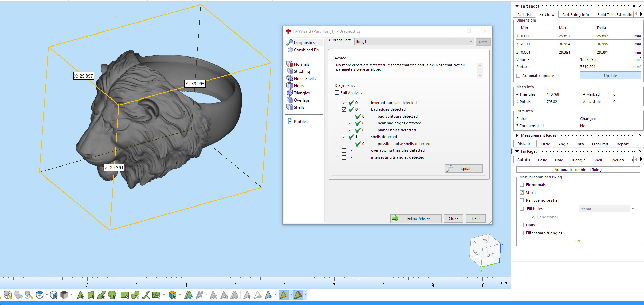Click the zoom window magnifier toolbar icon
644x305 pixels.
click(x=8, y=295)
